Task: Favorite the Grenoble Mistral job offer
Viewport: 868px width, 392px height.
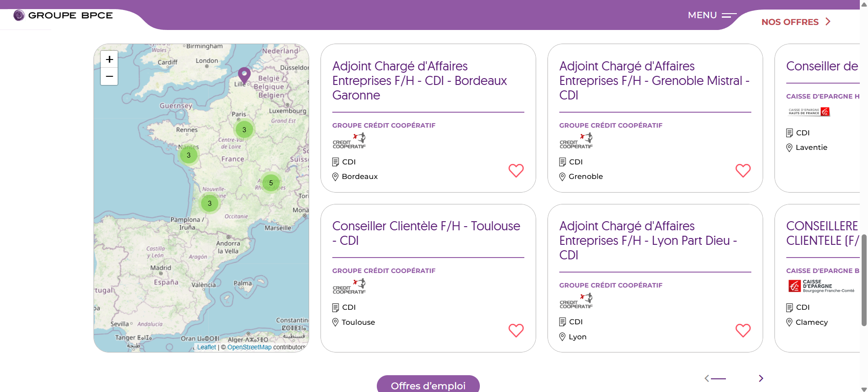Action: coord(743,170)
